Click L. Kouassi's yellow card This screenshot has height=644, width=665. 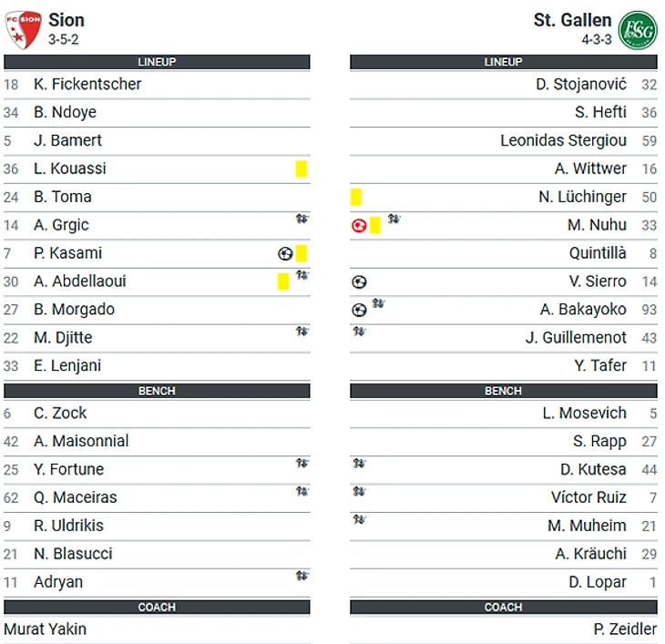point(302,169)
